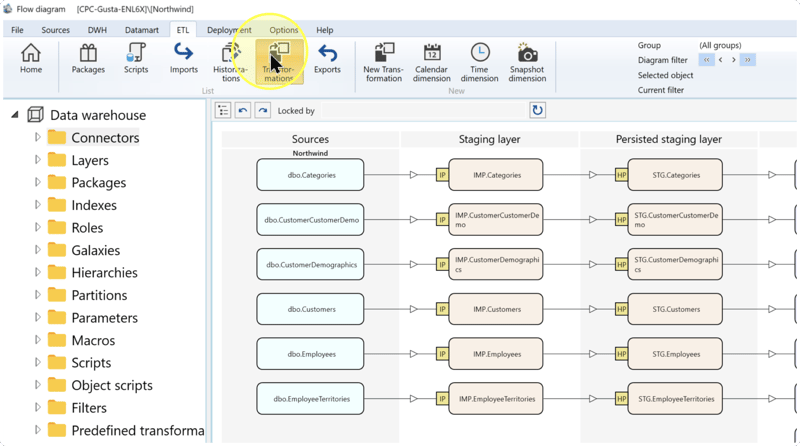Add a Calendar dimension

point(432,62)
